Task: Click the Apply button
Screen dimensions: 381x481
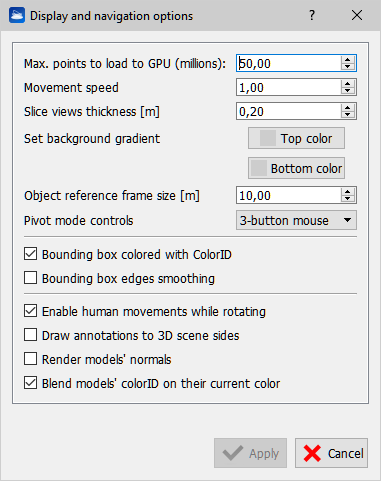Action: click(x=250, y=453)
